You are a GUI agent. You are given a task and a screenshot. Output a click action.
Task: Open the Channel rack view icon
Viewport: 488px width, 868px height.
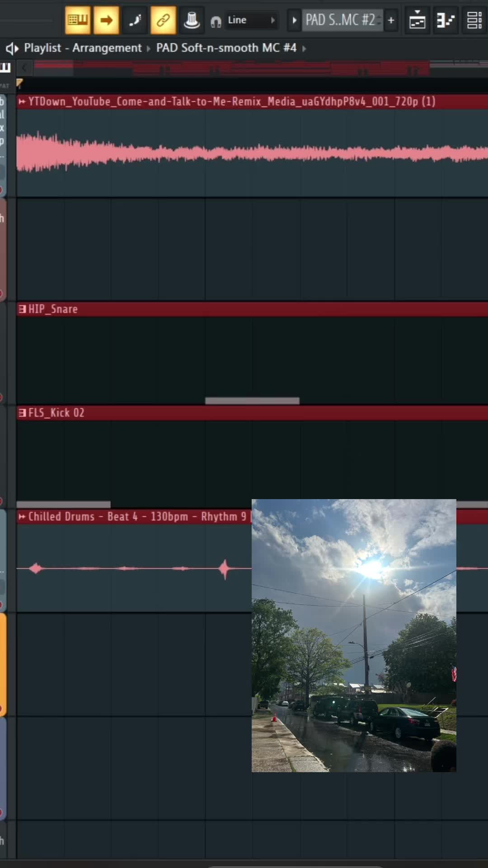[474, 20]
